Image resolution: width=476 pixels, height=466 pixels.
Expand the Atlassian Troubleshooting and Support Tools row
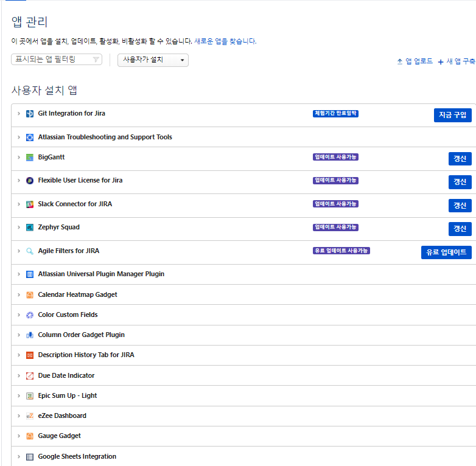[x=19, y=137]
